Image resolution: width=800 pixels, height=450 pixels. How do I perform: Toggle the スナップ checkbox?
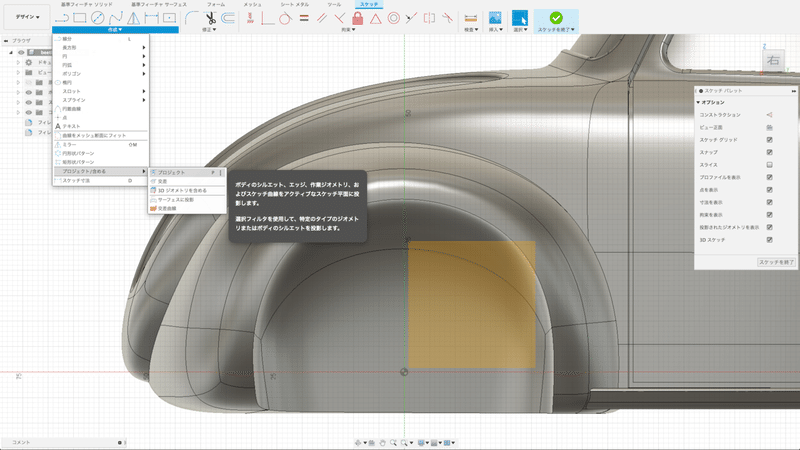click(769, 152)
